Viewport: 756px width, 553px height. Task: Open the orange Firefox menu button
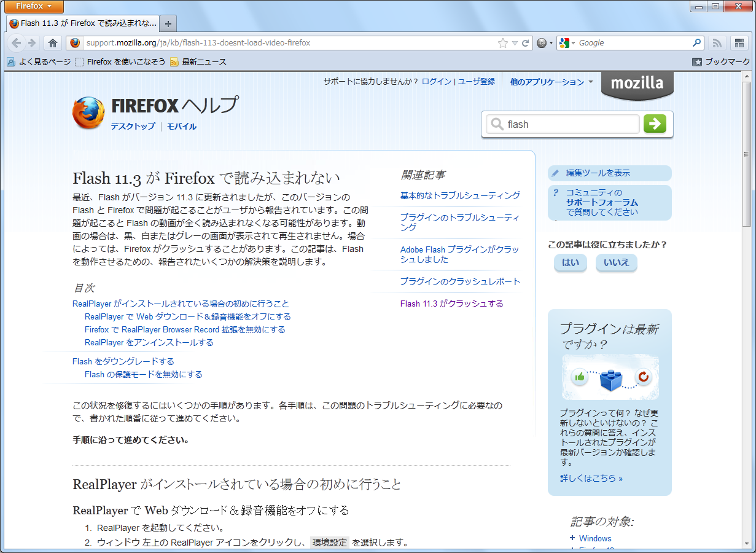[34, 6]
